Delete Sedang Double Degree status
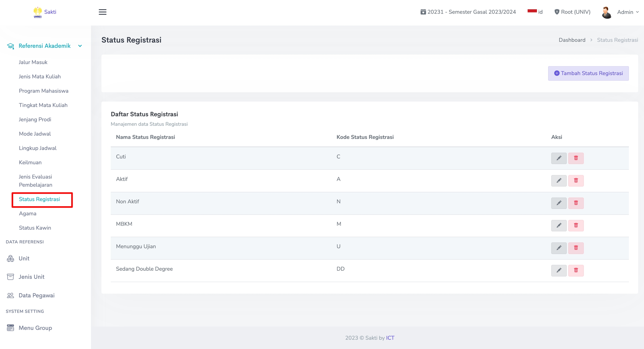Screen dimensions: 644x349 [576, 270]
